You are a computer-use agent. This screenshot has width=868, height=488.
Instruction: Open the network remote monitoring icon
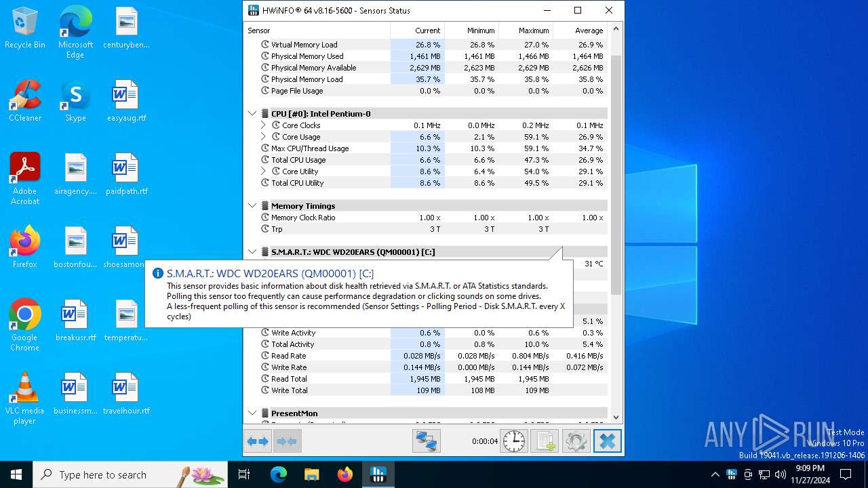pyautogui.click(x=427, y=441)
